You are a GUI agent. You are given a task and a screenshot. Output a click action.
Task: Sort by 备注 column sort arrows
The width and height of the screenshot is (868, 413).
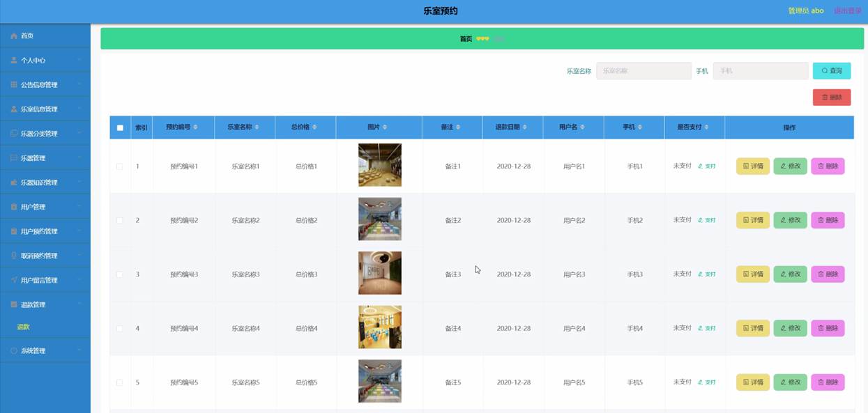[x=458, y=127]
